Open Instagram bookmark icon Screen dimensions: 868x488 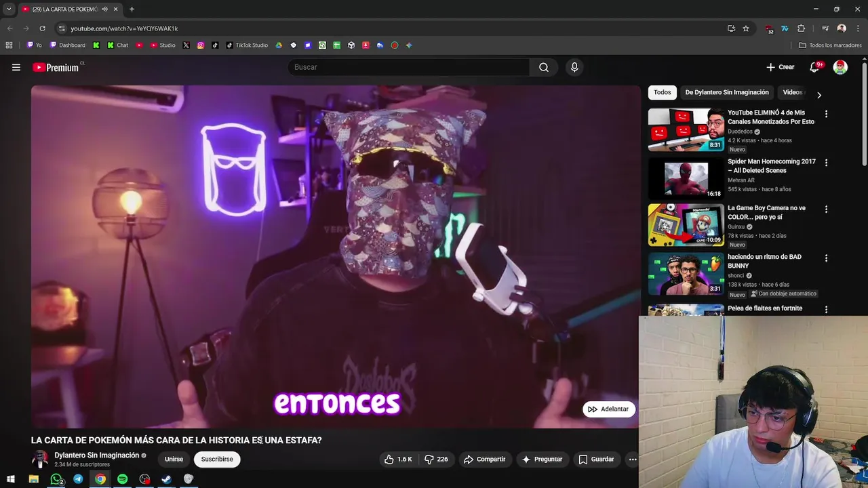click(x=201, y=45)
